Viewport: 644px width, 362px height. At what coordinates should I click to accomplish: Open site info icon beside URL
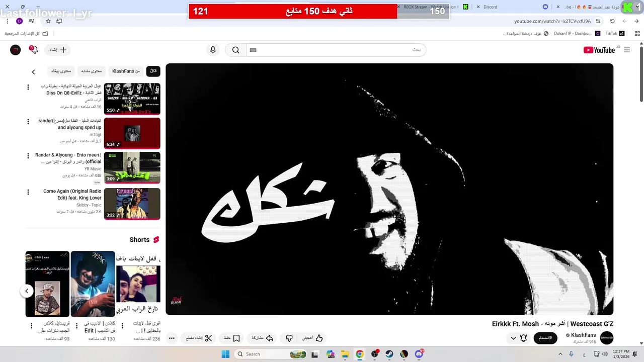click(x=598, y=21)
